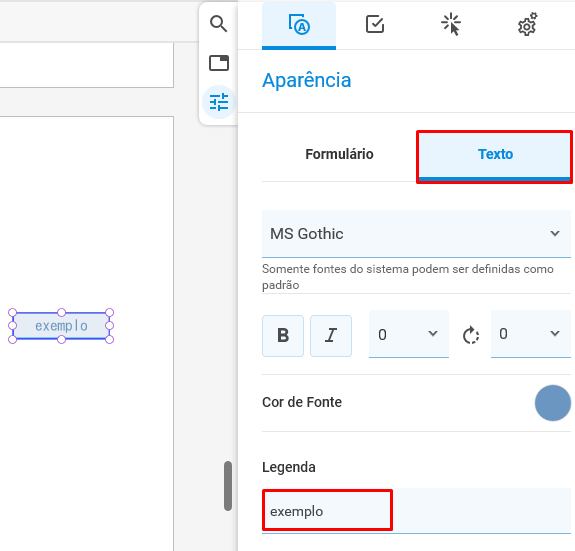The width and height of the screenshot is (575, 551).
Task: Click the vertical canvas scrollbar
Action: tap(228, 486)
